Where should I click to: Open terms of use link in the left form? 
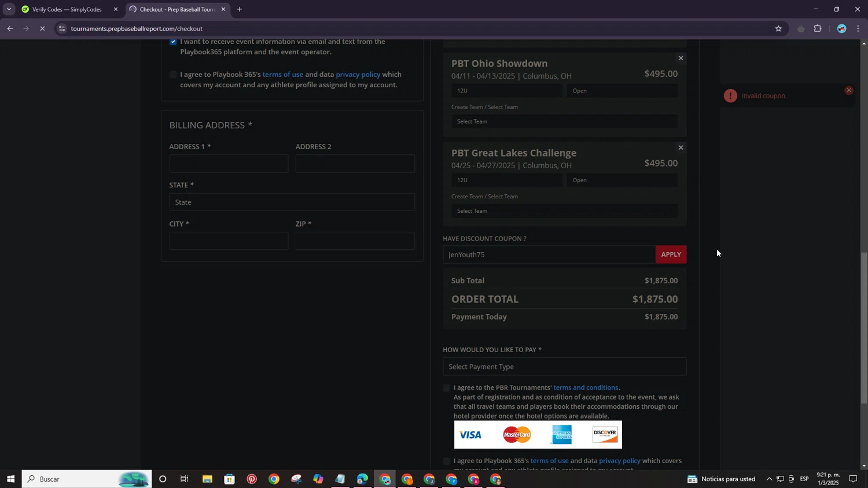282,75
